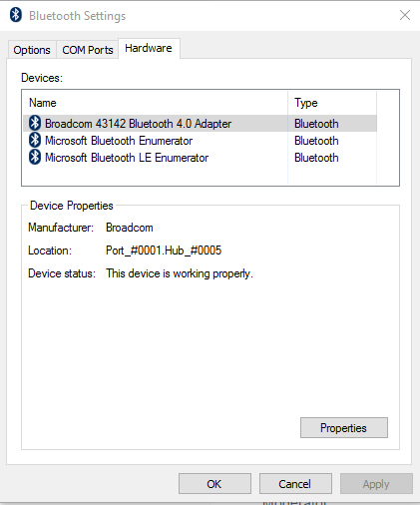Viewport: 420px width, 505px height.
Task: Dismiss dialog with the Cancel button
Action: pyautogui.click(x=295, y=484)
